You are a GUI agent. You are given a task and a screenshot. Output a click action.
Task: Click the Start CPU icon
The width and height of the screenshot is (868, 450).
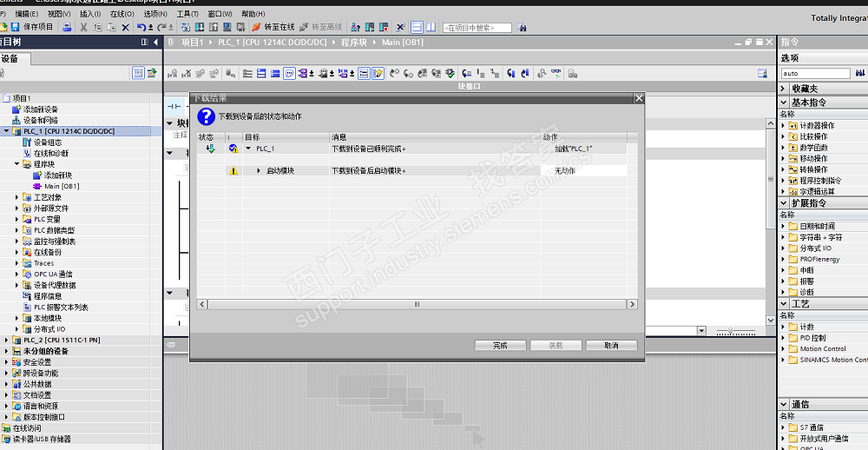tap(369, 27)
